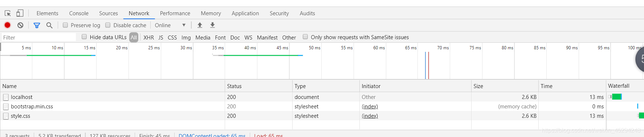Viewport: 644px width, 137px height.
Task: Export HAR file with the download arrow
Action: coord(212,25)
